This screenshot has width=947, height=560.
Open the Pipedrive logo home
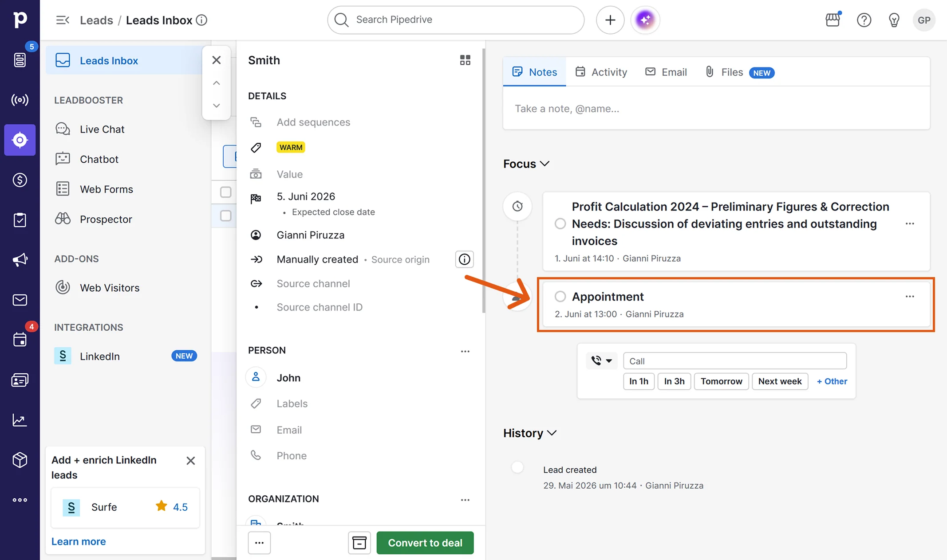click(20, 20)
